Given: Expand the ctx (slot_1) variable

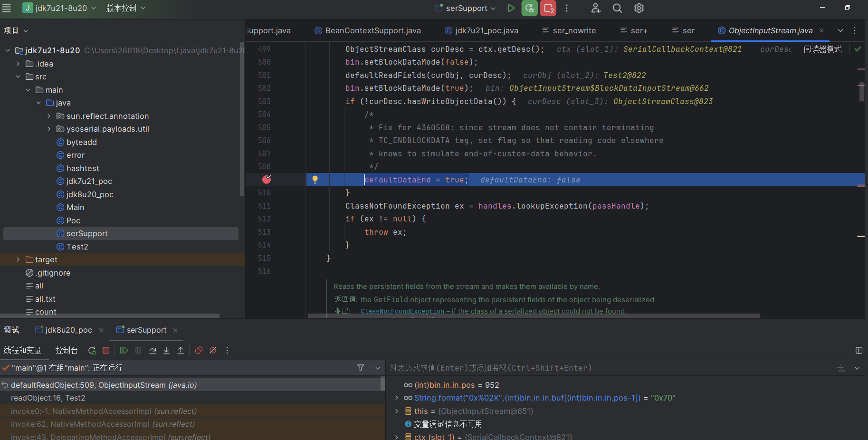Looking at the screenshot, I should pyautogui.click(x=397, y=437).
